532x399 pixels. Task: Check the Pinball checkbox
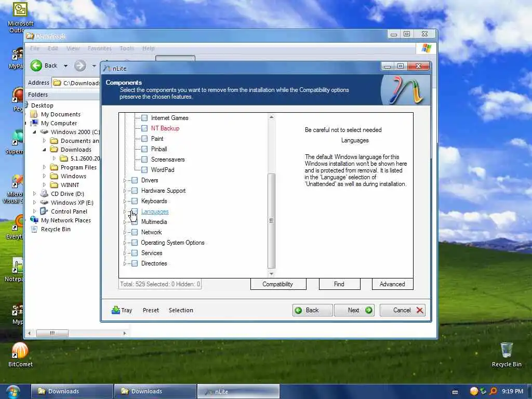coord(144,149)
